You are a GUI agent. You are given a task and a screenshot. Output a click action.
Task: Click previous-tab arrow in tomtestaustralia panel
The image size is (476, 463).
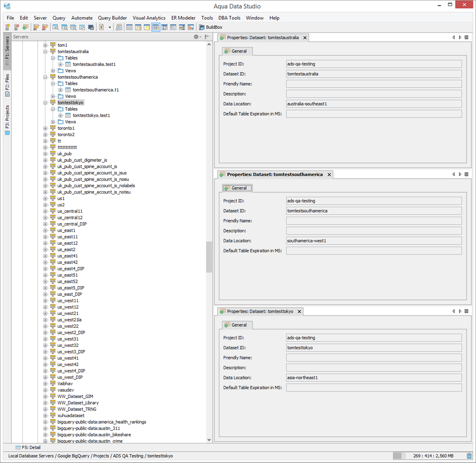(x=454, y=38)
